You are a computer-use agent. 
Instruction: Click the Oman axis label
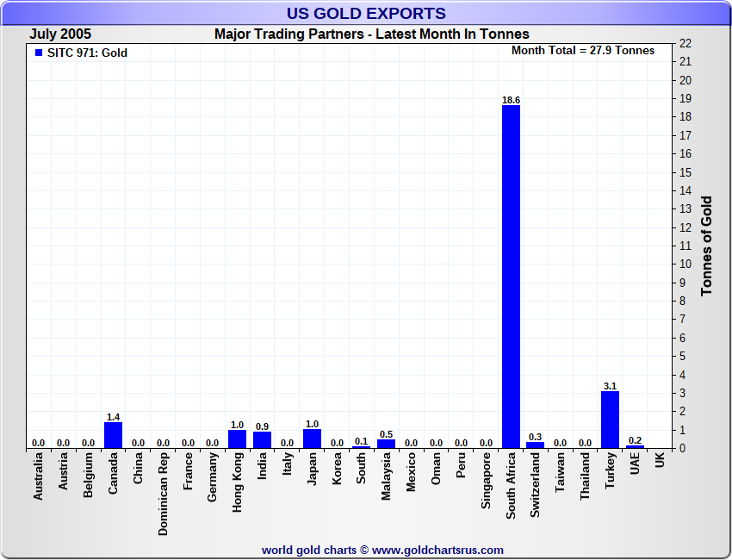click(436, 469)
